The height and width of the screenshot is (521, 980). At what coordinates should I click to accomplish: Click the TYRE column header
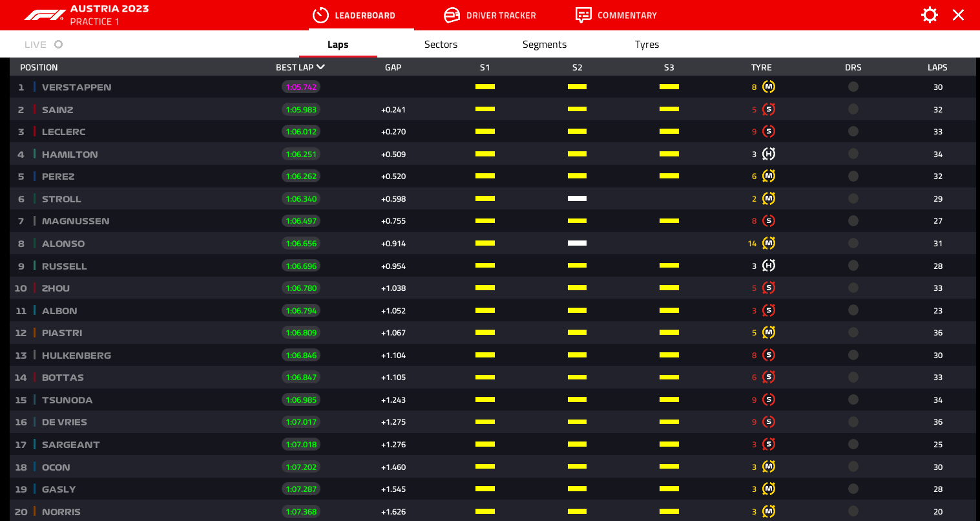coord(762,67)
